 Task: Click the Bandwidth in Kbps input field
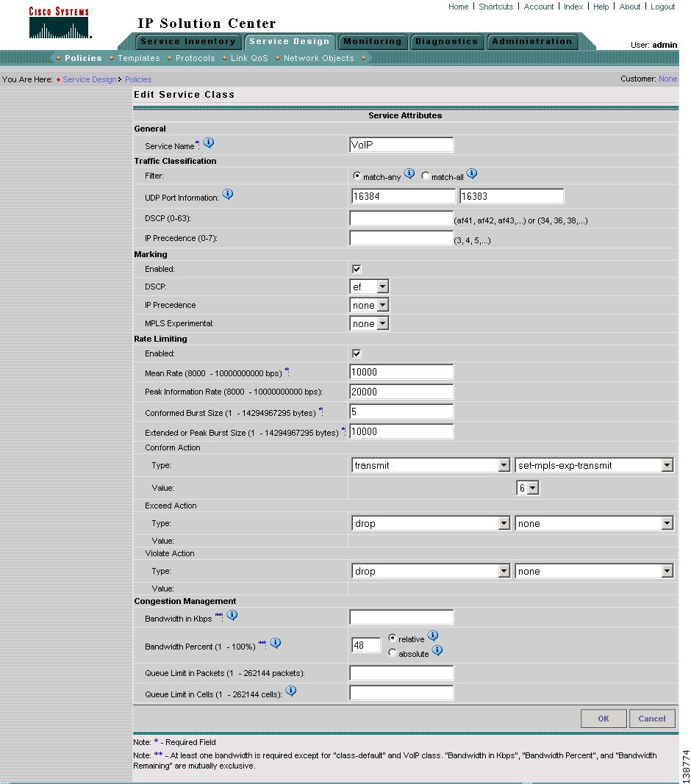401,617
